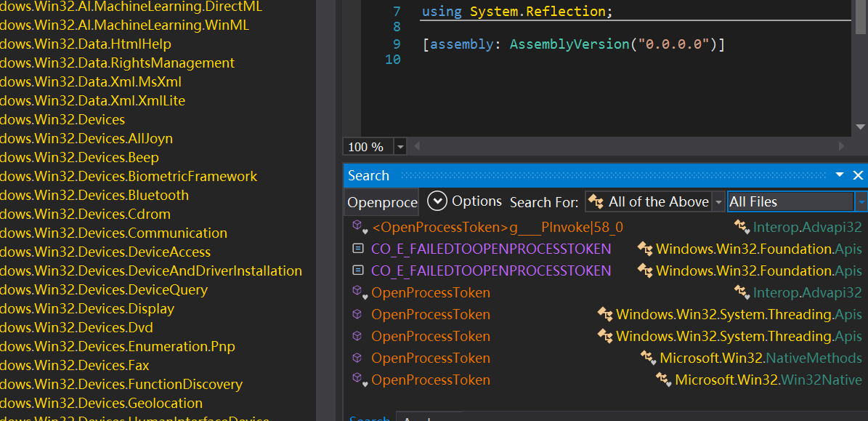Open the All Files dropdown
868x421 pixels.
(x=863, y=201)
